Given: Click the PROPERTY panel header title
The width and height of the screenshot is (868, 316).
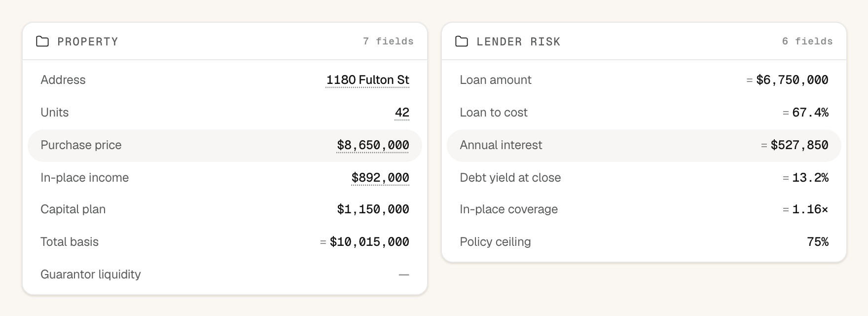Looking at the screenshot, I should coord(88,41).
